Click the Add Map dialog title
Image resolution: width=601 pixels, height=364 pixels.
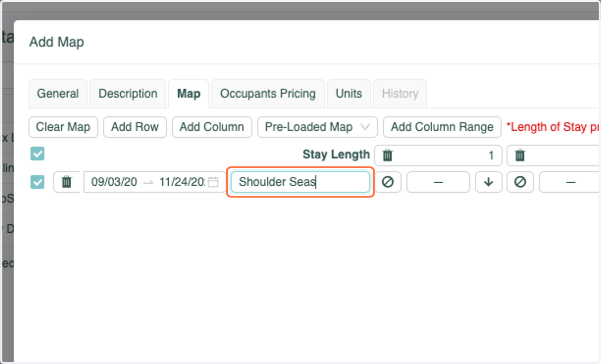pyautogui.click(x=57, y=42)
